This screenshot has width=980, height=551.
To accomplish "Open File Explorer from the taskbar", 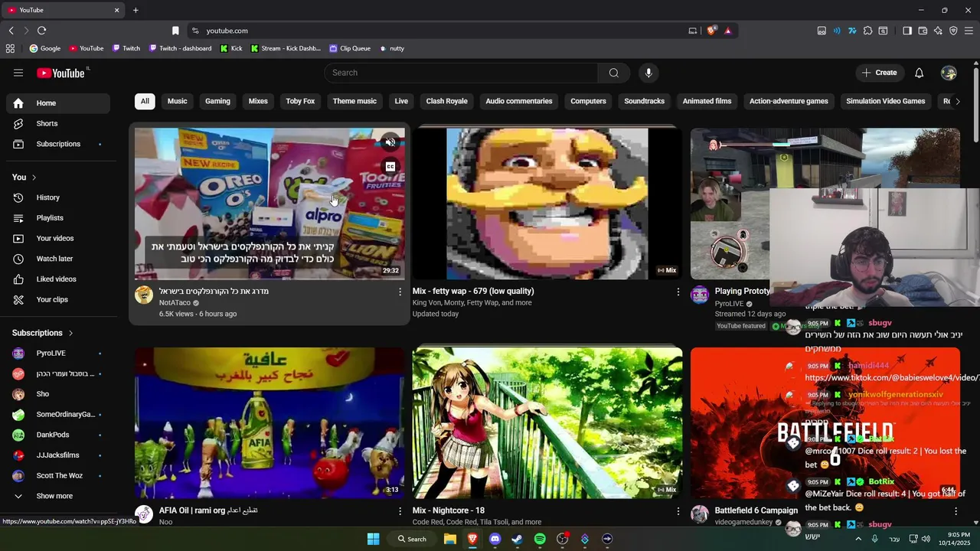I will click(450, 539).
